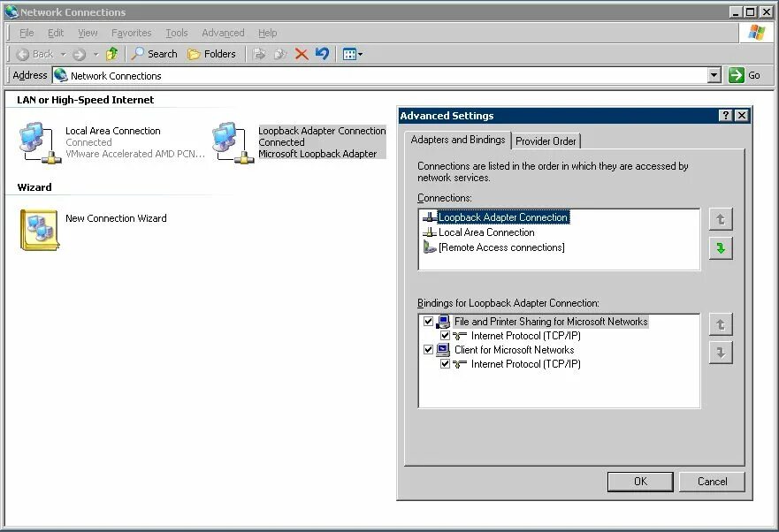Viewport: 779px width, 532px height.
Task: Open the File menu
Action: (27, 33)
